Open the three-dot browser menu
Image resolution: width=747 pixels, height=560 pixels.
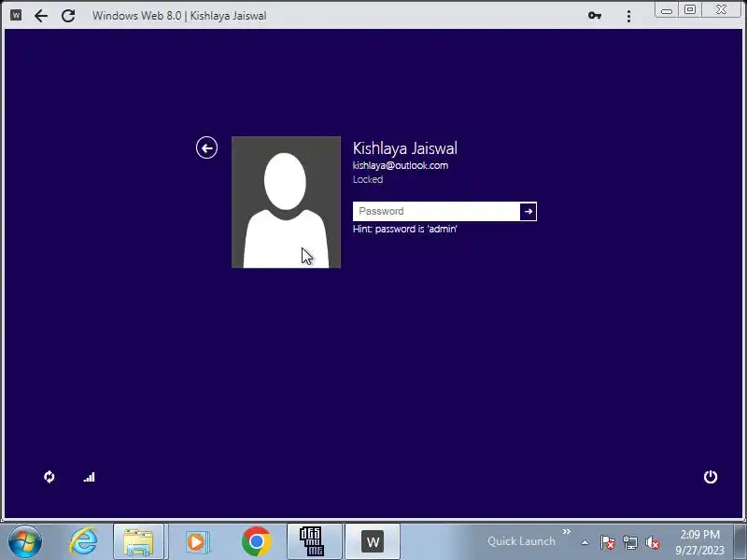click(628, 16)
